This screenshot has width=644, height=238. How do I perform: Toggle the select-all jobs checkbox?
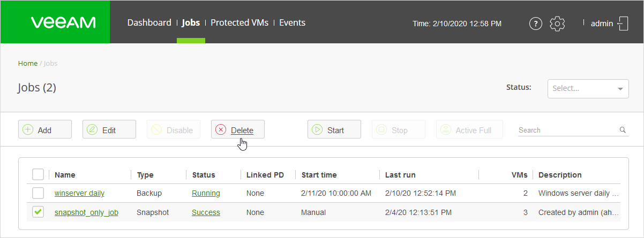click(x=38, y=175)
